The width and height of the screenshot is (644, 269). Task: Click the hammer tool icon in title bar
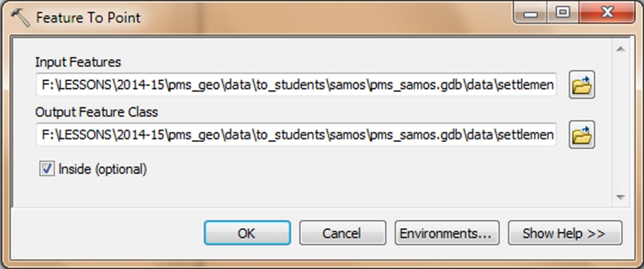[x=20, y=18]
